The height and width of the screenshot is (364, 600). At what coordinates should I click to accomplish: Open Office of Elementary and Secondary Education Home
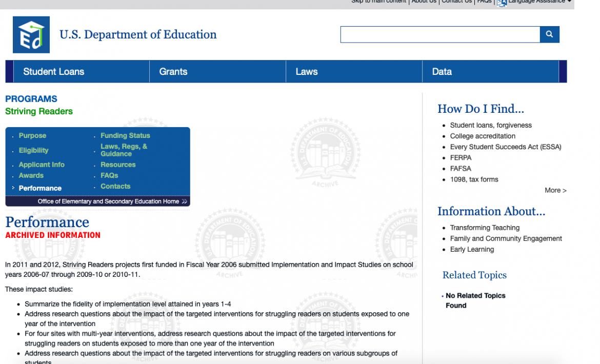108,201
